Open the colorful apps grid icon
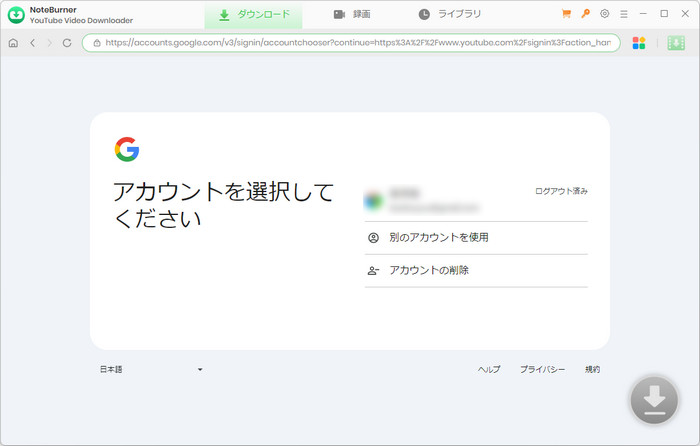Image resolution: width=700 pixels, height=446 pixels. [x=639, y=43]
